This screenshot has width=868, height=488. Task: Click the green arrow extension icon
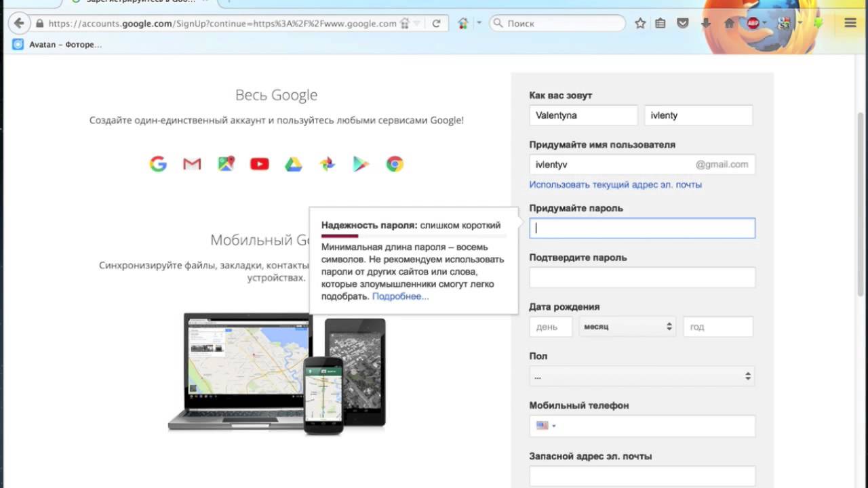(x=818, y=23)
